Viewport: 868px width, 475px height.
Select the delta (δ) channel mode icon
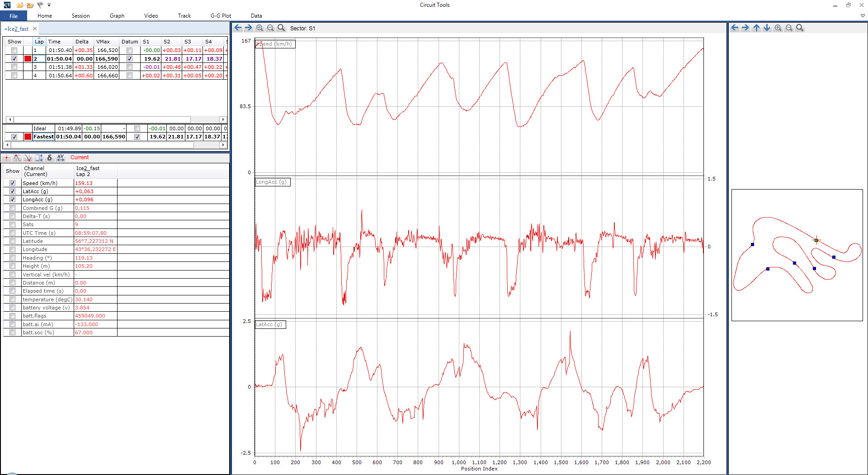(49, 157)
